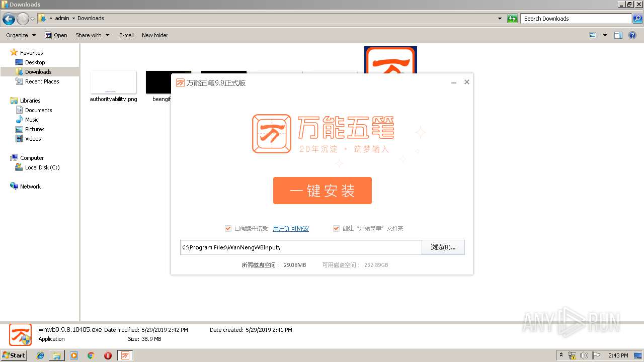Open Opera from taskbar
The image size is (644, 362).
click(108, 355)
